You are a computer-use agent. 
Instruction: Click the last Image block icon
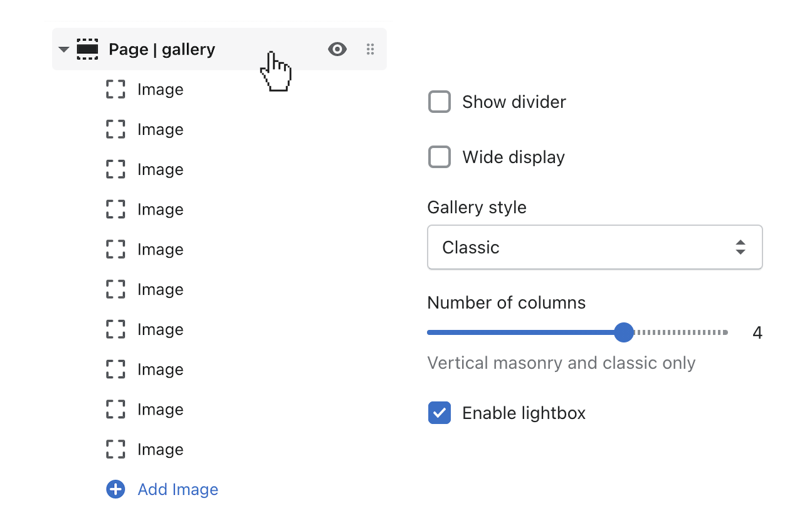click(116, 449)
